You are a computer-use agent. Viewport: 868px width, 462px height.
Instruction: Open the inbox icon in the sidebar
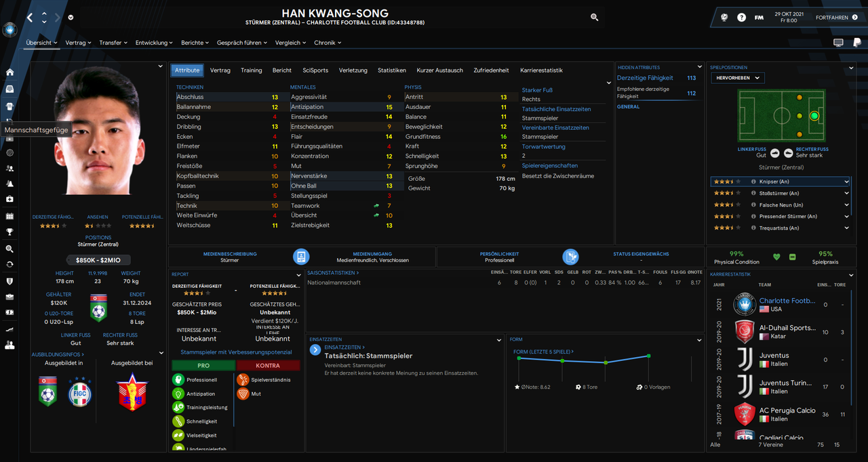[x=9, y=89]
